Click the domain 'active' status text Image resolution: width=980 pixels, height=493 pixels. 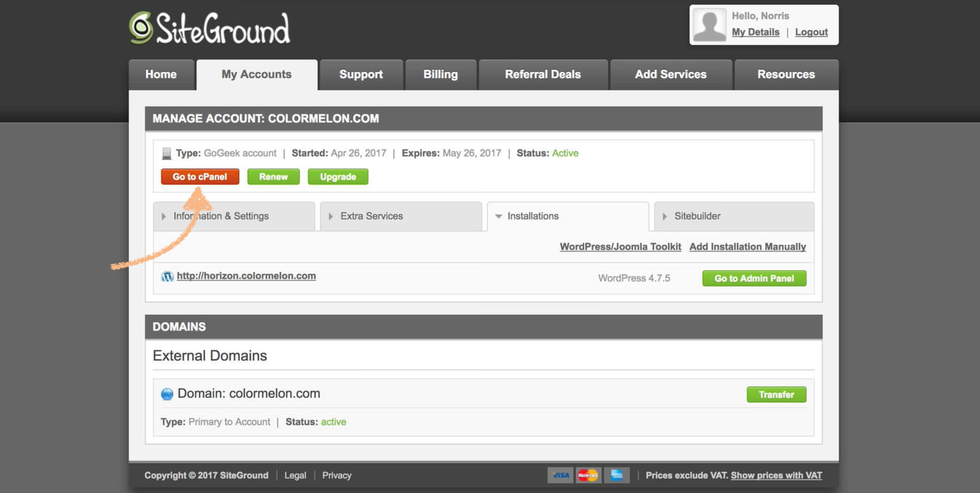(333, 422)
